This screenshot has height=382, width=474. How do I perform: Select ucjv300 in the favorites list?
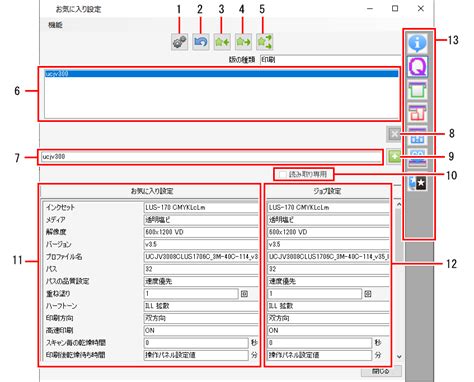tap(221, 74)
